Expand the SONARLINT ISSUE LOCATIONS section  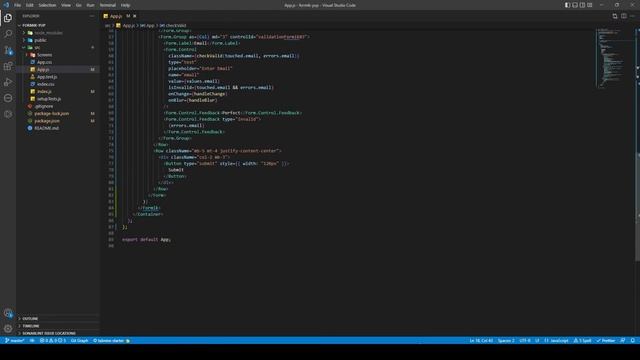pyautogui.click(x=57, y=333)
